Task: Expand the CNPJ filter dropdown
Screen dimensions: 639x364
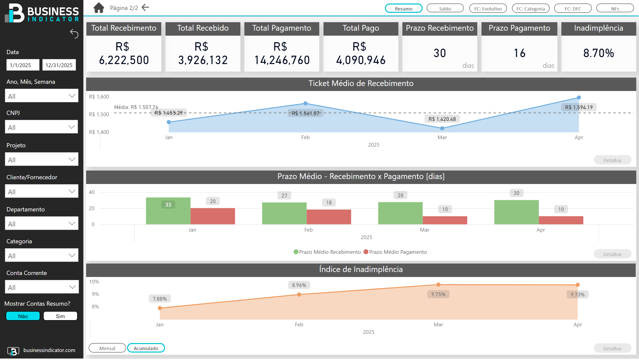Action: pos(41,127)
